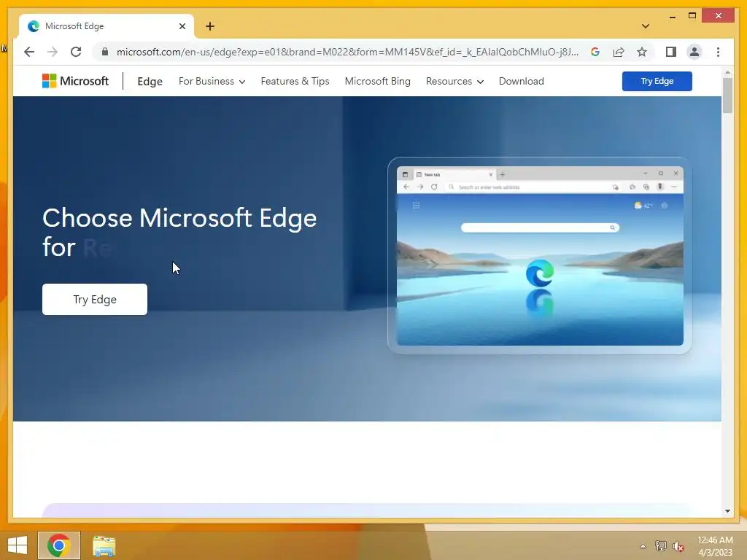This screenshot has width=747, height=560.
Task: Go back using browser back arrow
Action: [x=29, y=52]
